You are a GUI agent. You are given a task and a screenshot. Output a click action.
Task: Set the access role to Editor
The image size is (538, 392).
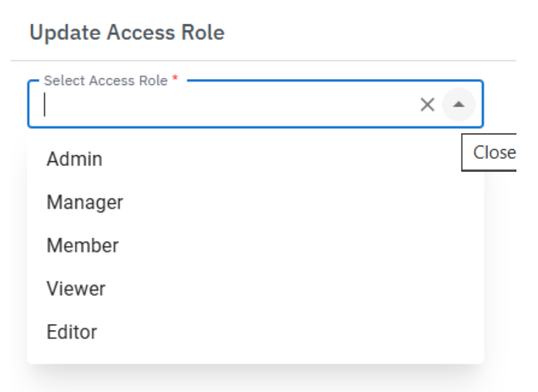click(255, 332)
